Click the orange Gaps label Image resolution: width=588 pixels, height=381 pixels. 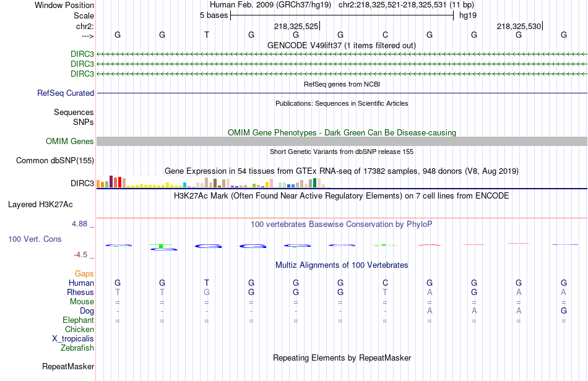click(x=84, y=274)
